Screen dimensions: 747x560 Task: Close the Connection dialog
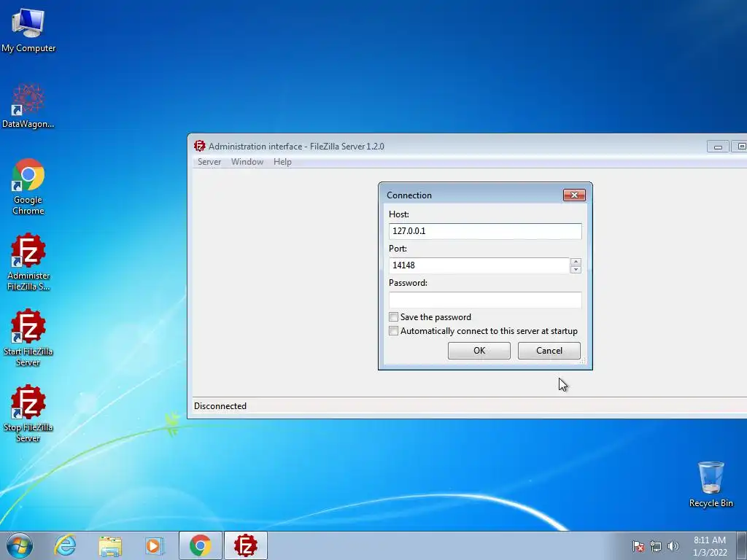pyautogui.click(x=574, y=195)
